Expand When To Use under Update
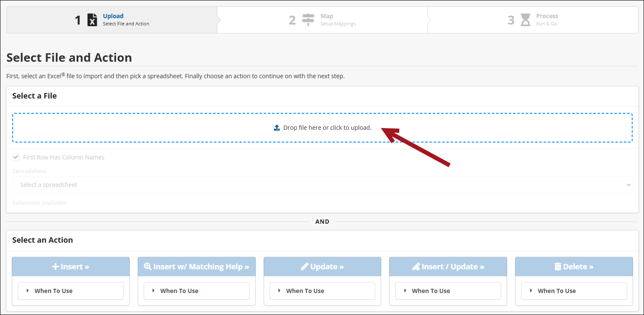The height and width of the screenshot is (315, 644). [x=322, y=291]
